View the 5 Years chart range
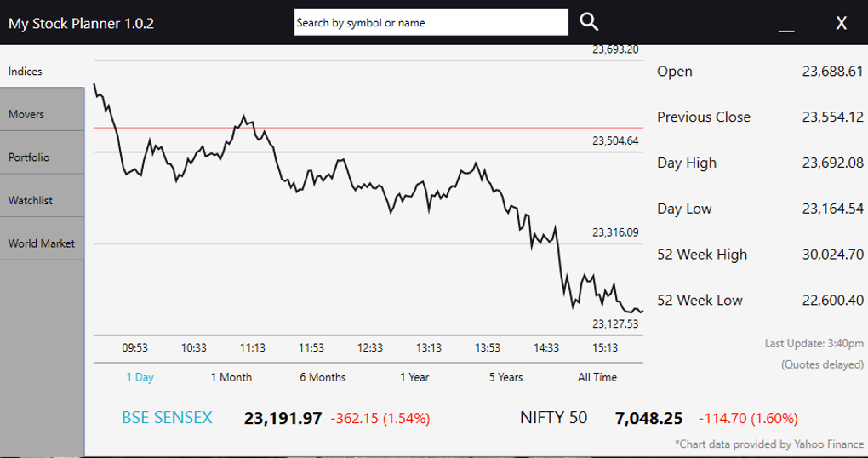868x458 pixels. [x=506, y=377]
